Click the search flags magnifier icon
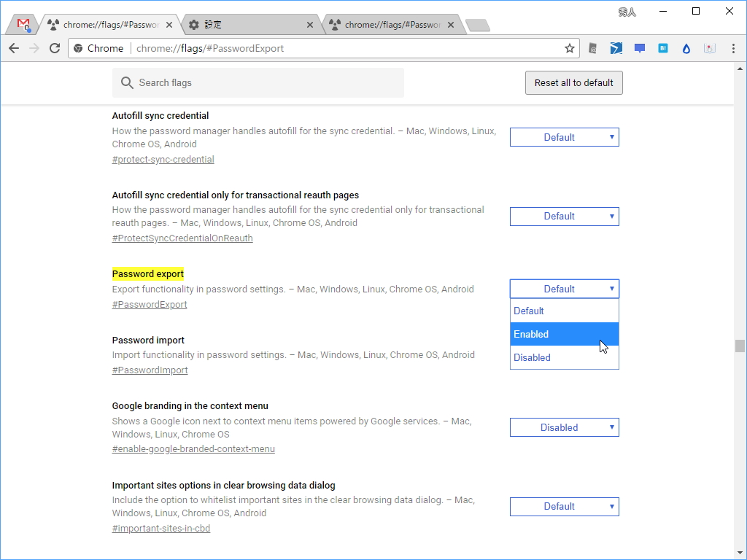The width and height of the screenshot is (747, 560). pos(127,82)
